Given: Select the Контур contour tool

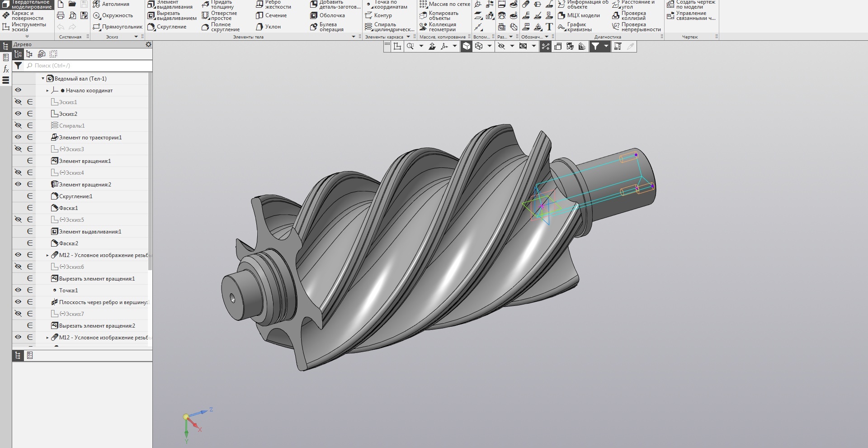Looking at the screenshot, I should (x=378, y=15).
